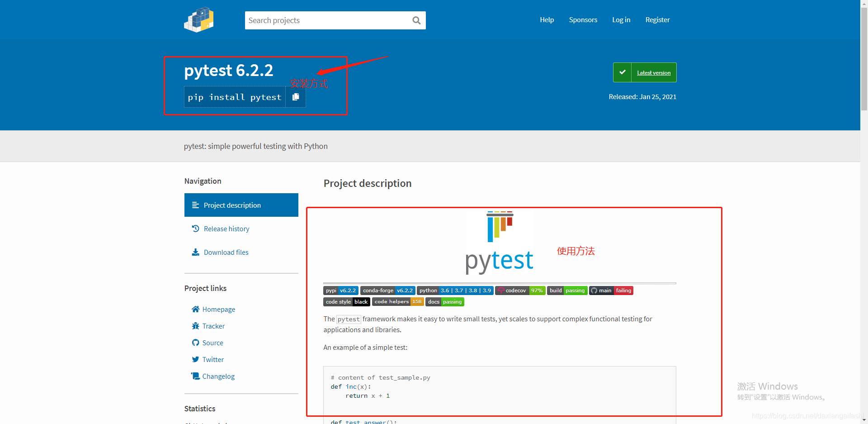Screen dimensions: 868x424
Task: Open the Changelog project link
Action: [218, 376]
